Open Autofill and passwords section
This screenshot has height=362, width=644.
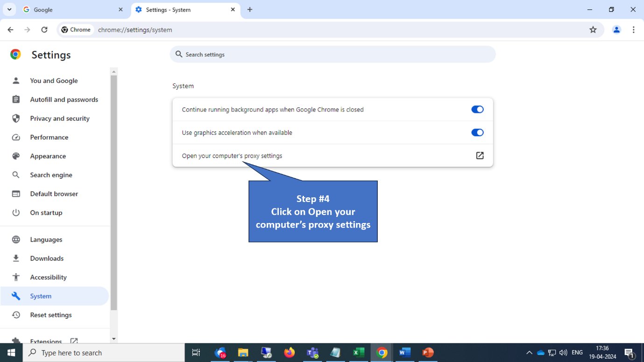coord(54,99)
